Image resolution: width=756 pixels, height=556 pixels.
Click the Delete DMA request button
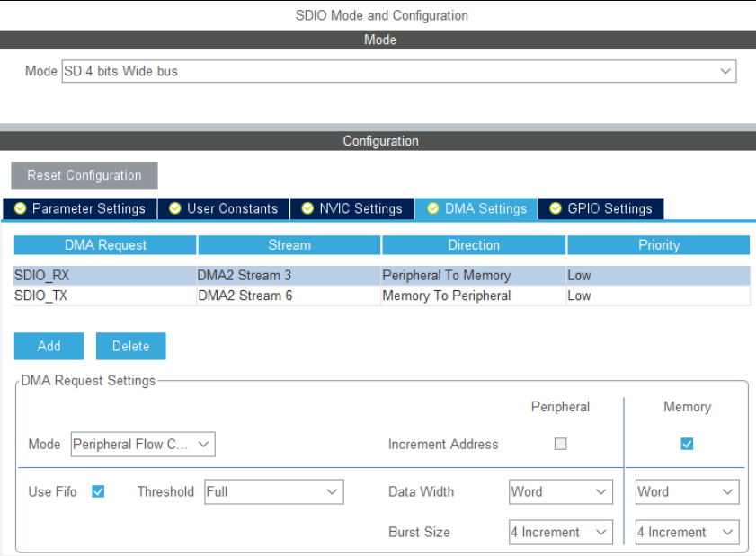pos(131,346)
